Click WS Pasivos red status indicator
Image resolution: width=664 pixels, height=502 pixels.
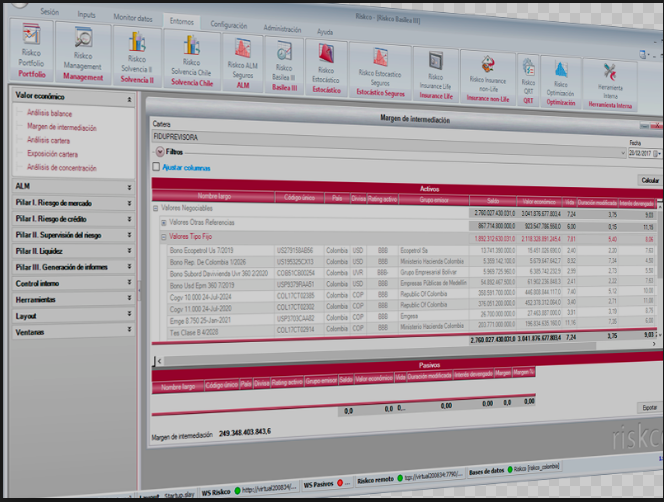[340, 483]
